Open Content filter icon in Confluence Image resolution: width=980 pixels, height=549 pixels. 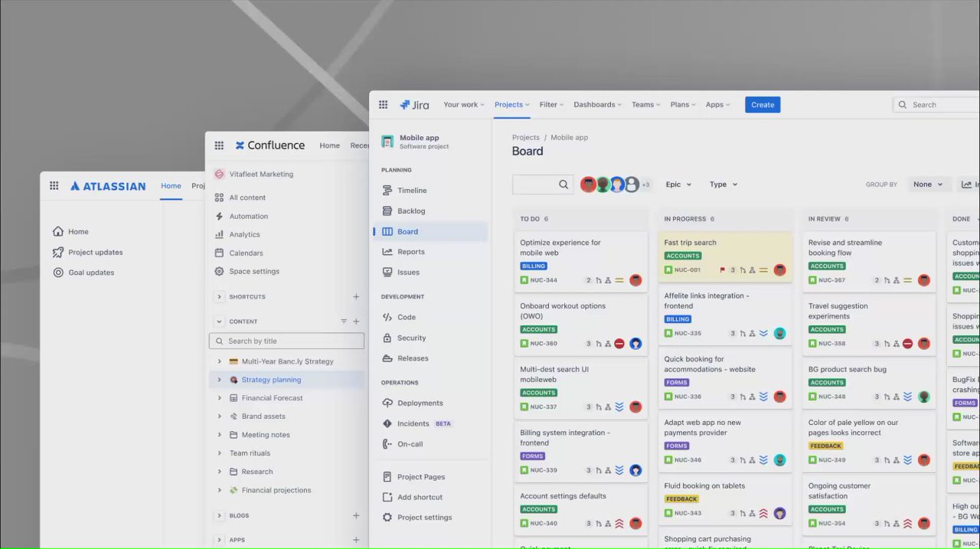click(x=344, y=322)
